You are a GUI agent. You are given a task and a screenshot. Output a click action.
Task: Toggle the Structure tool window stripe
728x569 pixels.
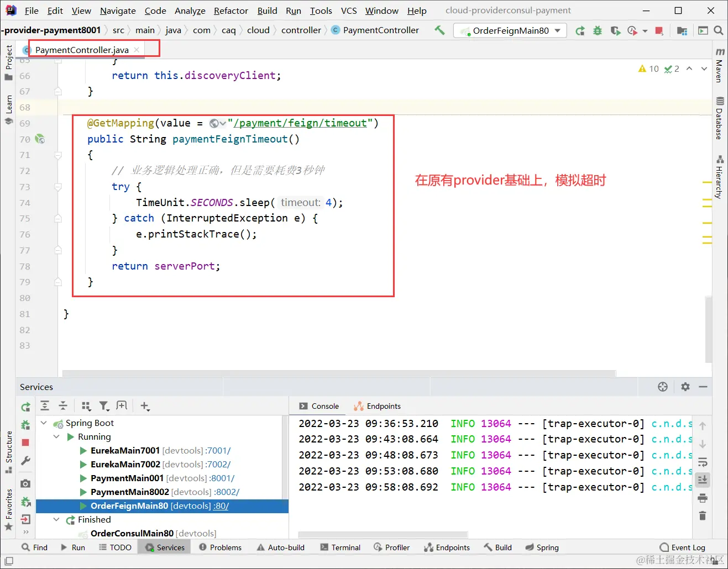coord(8,452)
